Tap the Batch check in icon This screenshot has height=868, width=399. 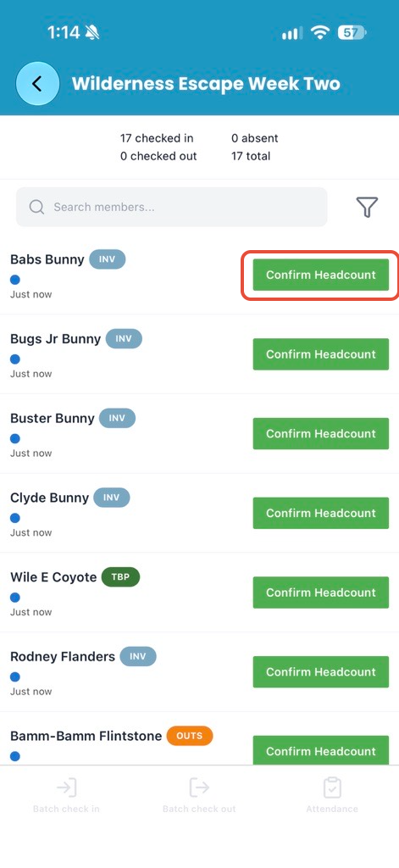point(66,787)
